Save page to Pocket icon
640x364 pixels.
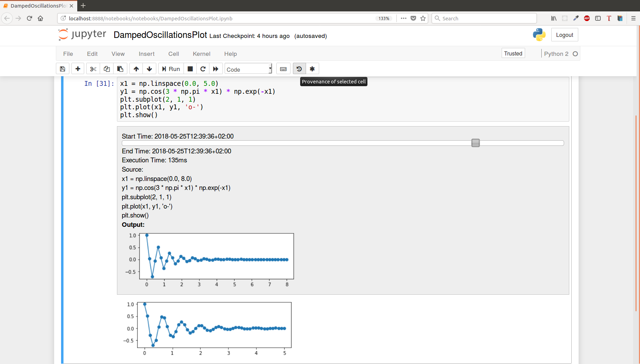coord(413,18)
